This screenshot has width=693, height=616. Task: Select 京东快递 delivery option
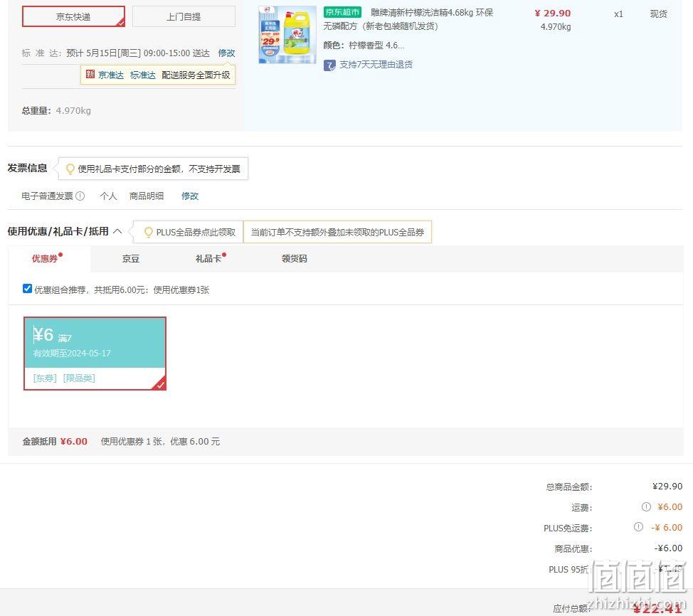pos(73,16)
